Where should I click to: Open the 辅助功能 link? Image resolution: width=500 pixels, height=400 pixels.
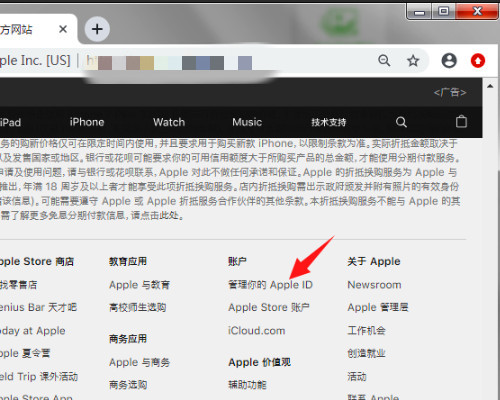[247, 385]
